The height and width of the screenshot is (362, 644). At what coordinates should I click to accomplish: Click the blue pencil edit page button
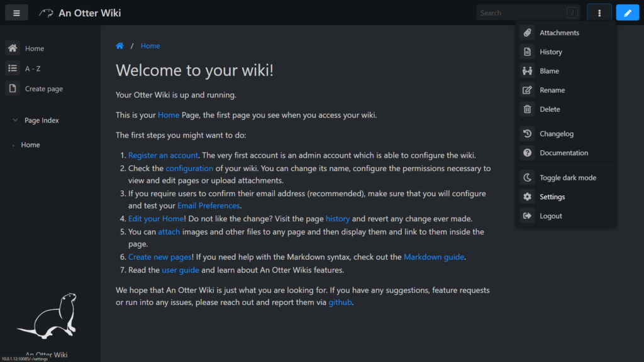point(627,13)
